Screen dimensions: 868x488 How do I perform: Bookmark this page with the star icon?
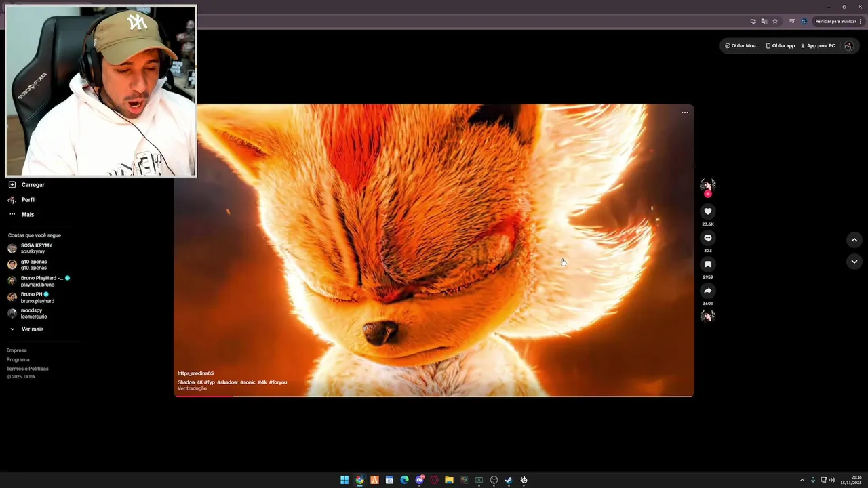pos(775,21)
